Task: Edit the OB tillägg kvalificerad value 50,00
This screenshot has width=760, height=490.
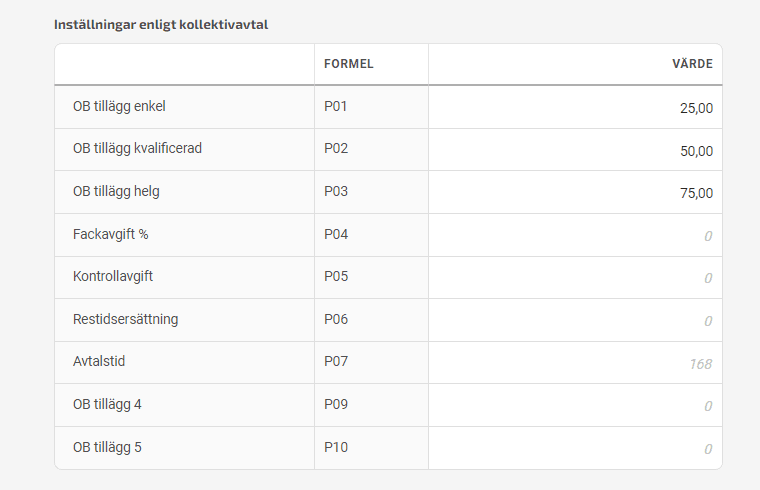Action: pyautogui.click(x=575, y=150)
